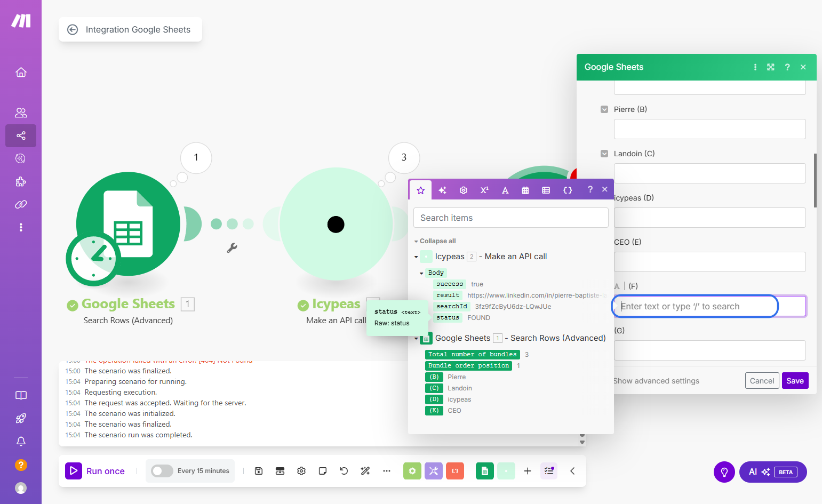
Task: Insert the status FOUND variable pill
Action: 448,318
